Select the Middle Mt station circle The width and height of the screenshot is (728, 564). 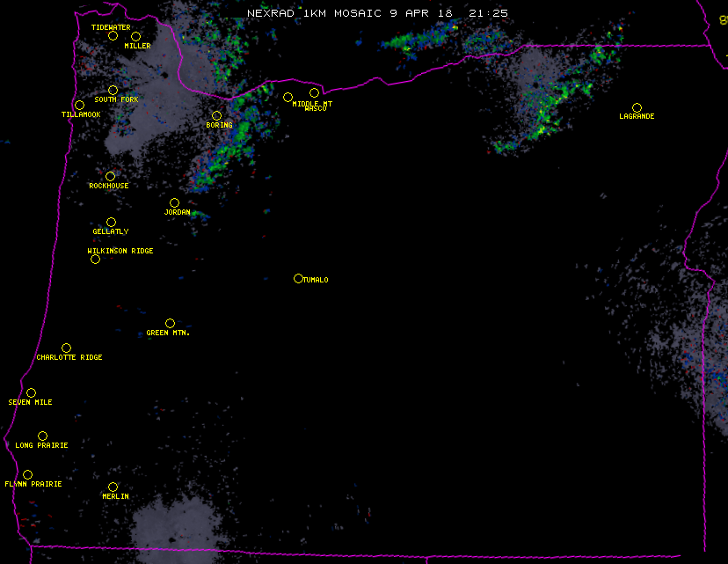(288, 98)
